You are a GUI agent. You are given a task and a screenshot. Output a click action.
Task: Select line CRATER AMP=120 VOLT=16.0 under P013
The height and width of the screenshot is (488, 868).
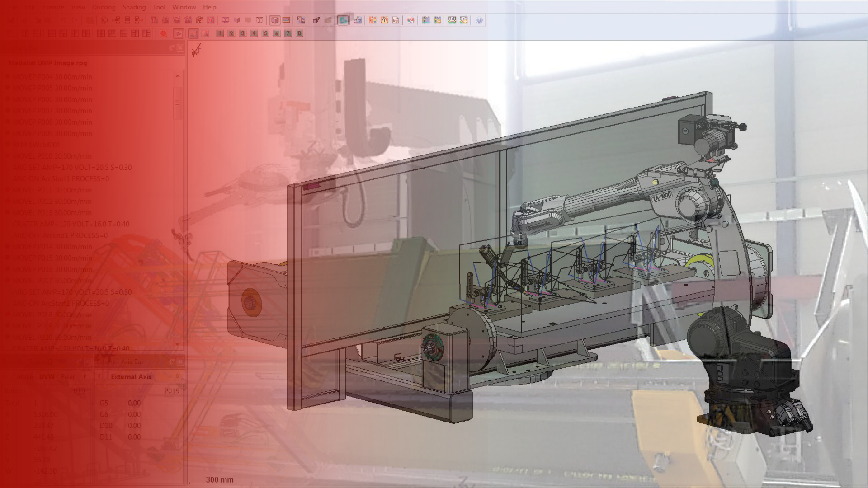click(71, 224)
